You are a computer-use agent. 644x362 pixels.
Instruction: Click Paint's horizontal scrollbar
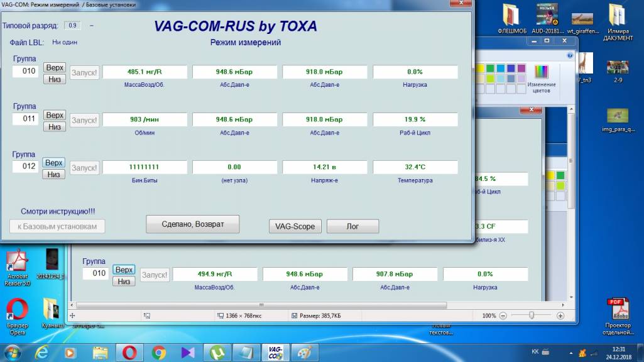tap(314, 305)
